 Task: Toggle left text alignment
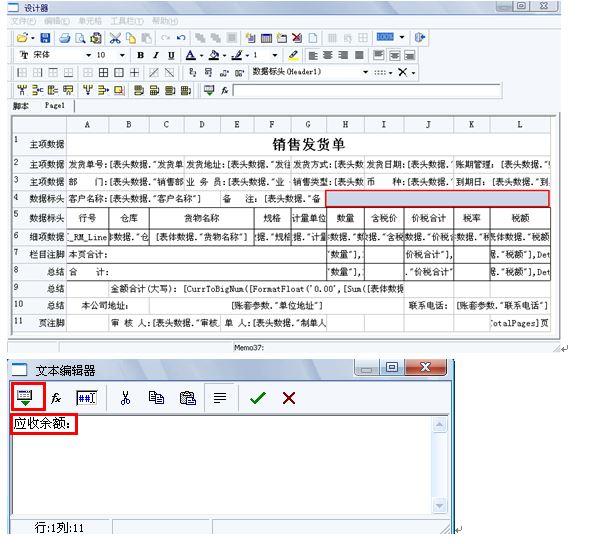pyautogui.click(x=313, y=55)
